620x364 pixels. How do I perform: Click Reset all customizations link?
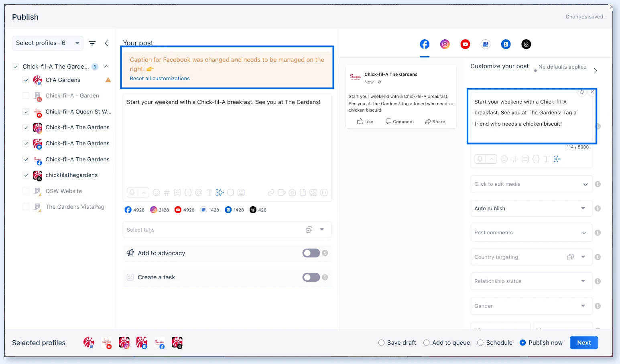[x=160, y=79]
